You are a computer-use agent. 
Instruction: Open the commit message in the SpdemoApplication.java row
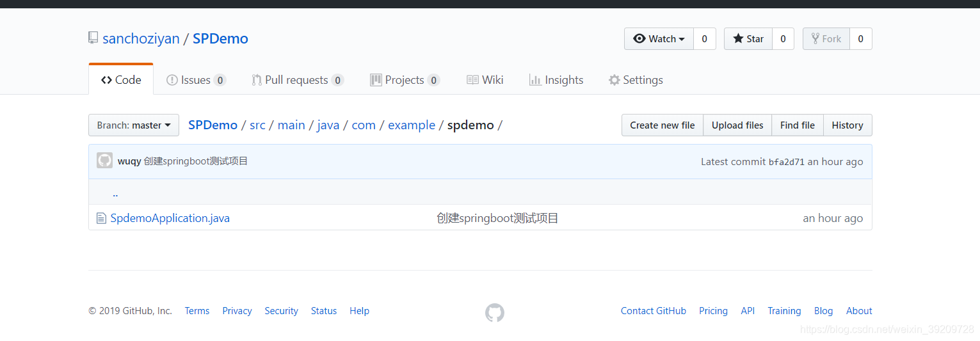point(497,218)
